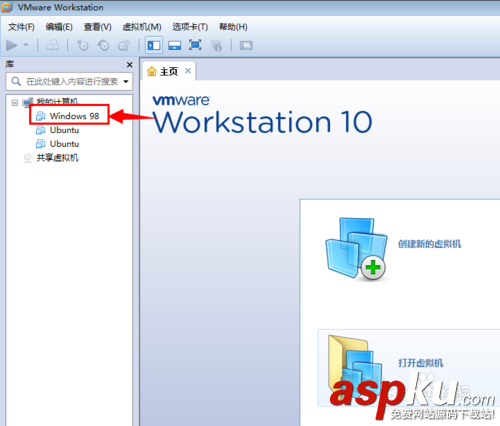This screenshot has height=426, width=500.
Task: Click the library search input field
Action: point(69,81)
